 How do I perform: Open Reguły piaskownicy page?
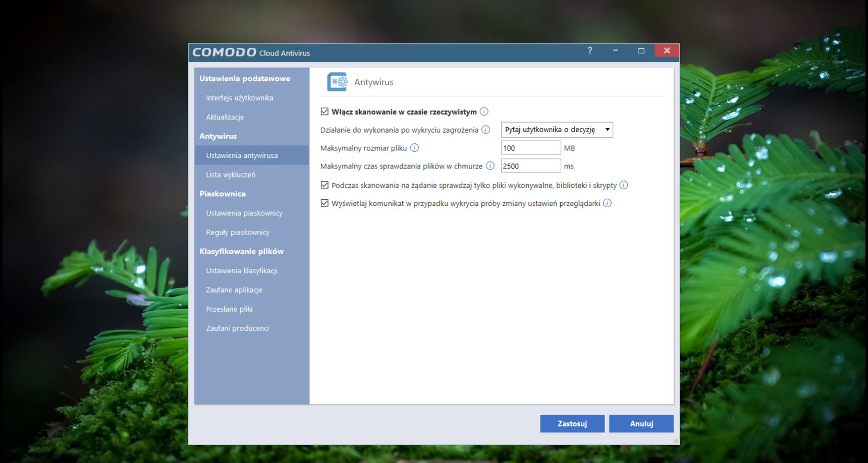[238, 232]
